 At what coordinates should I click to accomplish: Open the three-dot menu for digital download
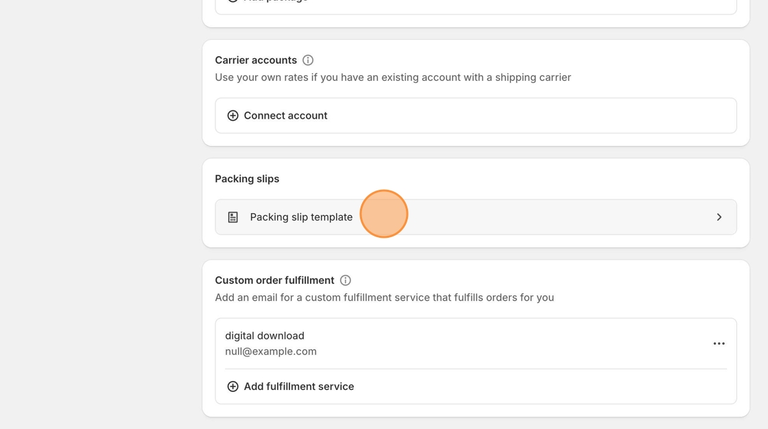pyautogui.click(x=718, y=344)
